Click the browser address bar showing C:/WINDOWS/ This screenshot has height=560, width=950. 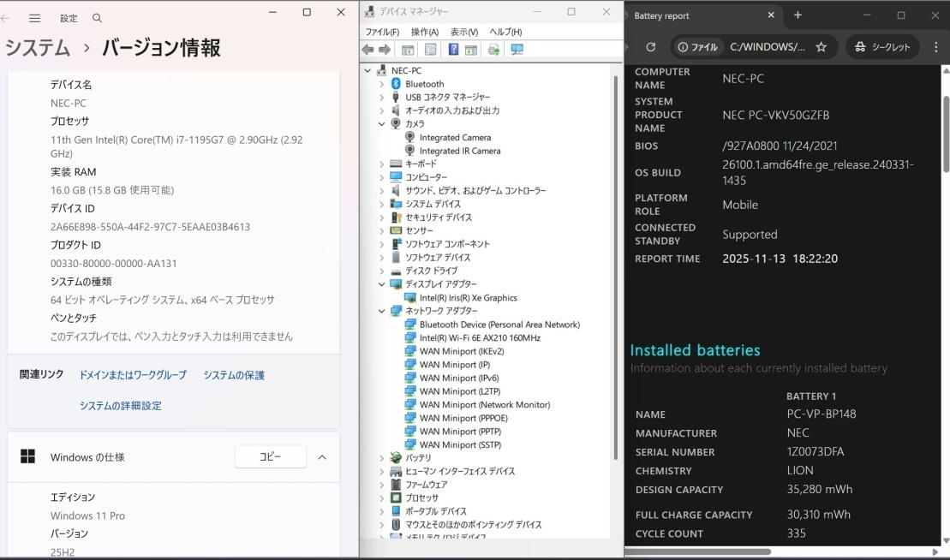767,47
